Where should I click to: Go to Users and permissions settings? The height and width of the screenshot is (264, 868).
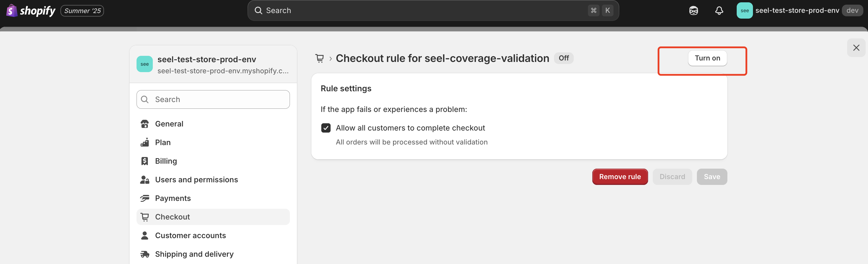point(196,180)
